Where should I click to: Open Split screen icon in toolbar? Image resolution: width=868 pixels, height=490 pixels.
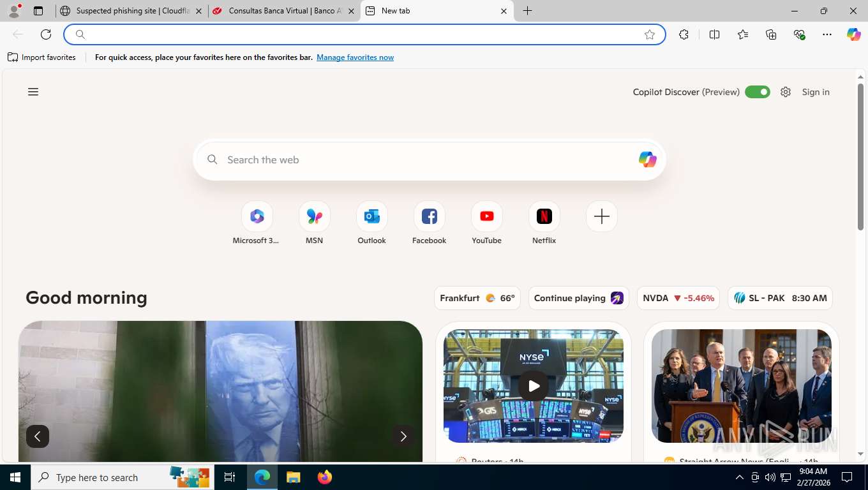click(715, 34)
